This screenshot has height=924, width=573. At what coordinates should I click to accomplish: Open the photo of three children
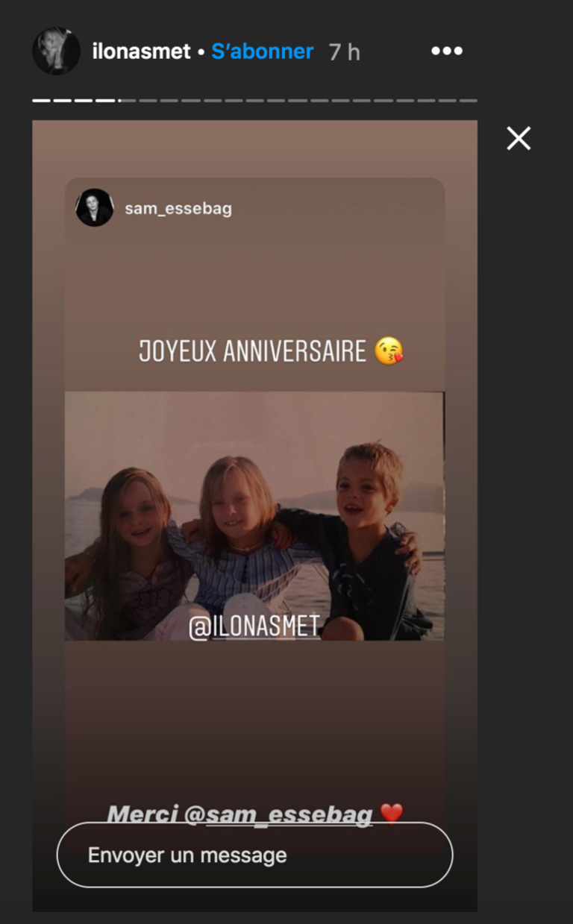[254, 516]
